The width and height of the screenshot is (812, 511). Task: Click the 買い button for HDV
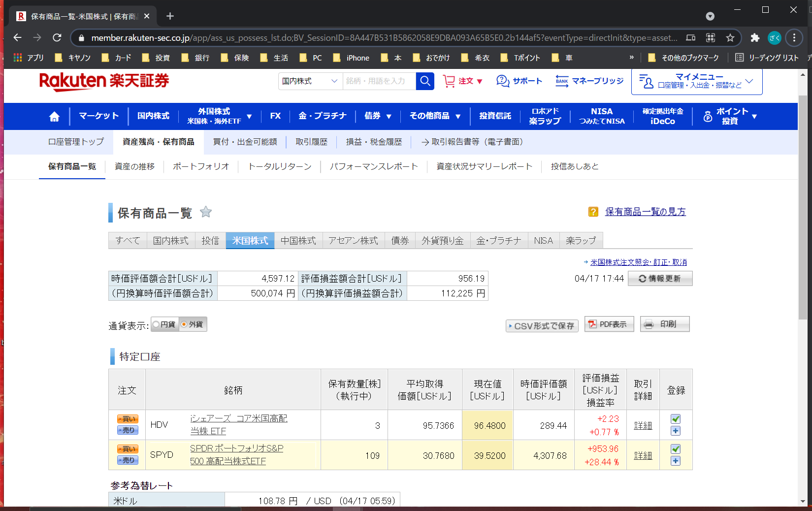128,419
